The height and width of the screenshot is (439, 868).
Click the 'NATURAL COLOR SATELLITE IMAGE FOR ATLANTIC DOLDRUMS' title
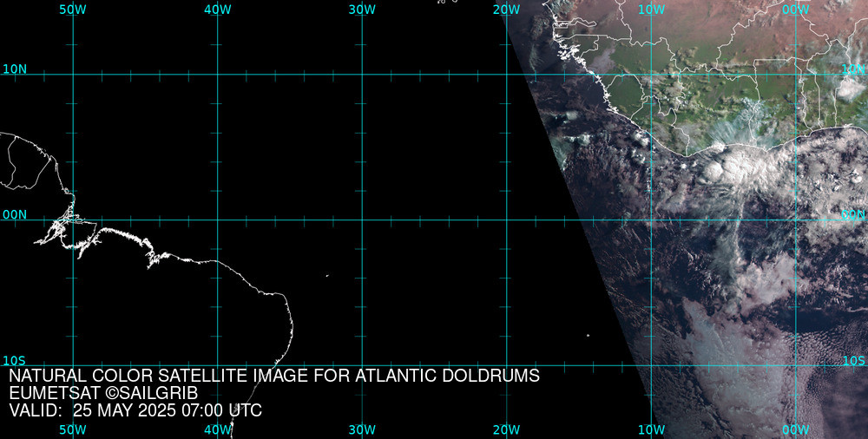coord(274,376)
